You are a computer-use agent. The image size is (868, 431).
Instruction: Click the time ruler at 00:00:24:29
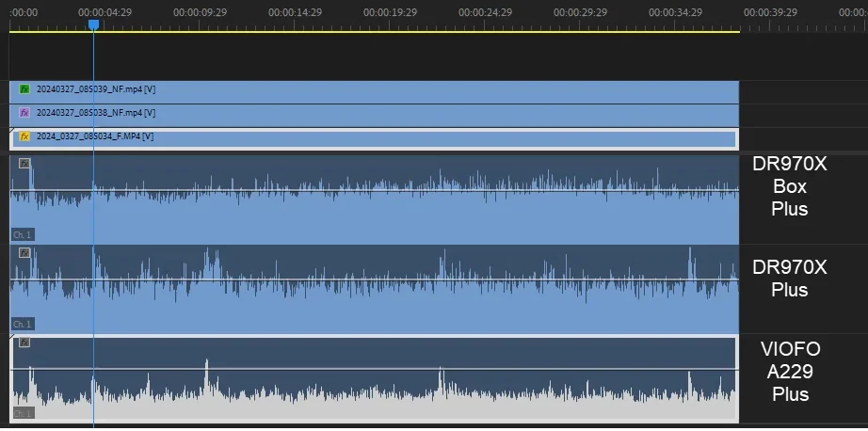tap(486, 12)
